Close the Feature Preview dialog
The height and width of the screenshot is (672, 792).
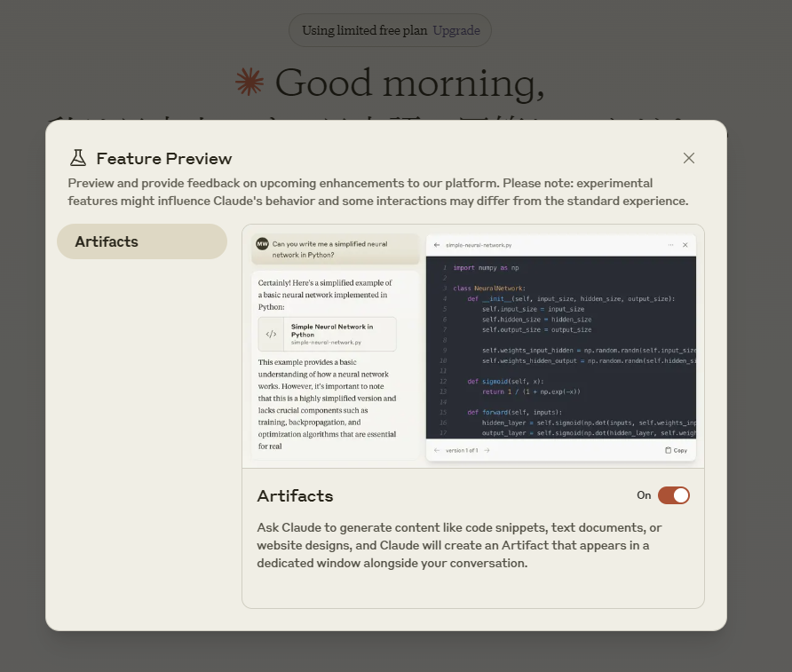point(689,158)
